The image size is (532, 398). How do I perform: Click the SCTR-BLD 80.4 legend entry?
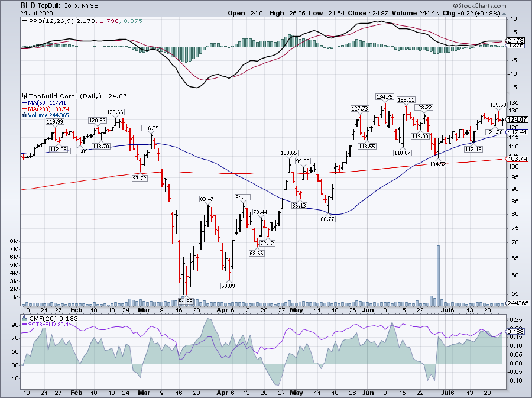pos(45,325)
